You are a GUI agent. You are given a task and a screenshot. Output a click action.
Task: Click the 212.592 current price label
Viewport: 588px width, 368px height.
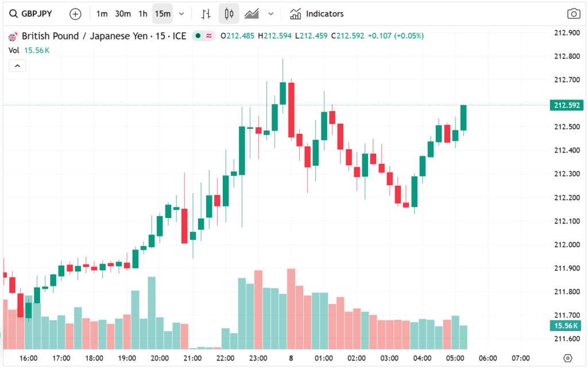566,105
